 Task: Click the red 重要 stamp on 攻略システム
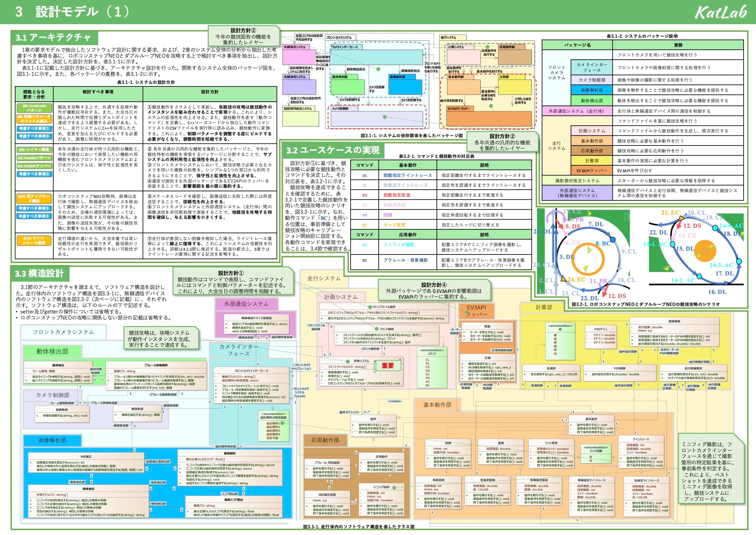(388, 366)
